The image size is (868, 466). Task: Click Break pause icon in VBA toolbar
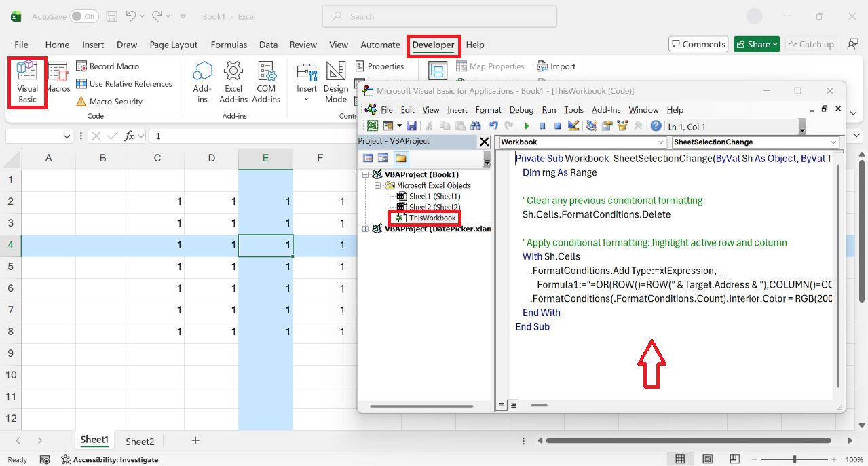(542, 125)
